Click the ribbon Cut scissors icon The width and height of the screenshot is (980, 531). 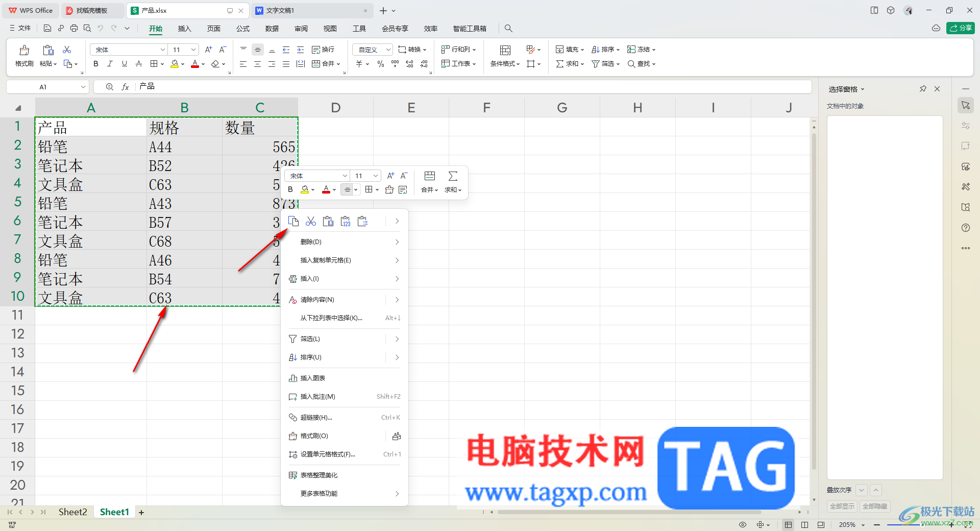coord(67,50)
